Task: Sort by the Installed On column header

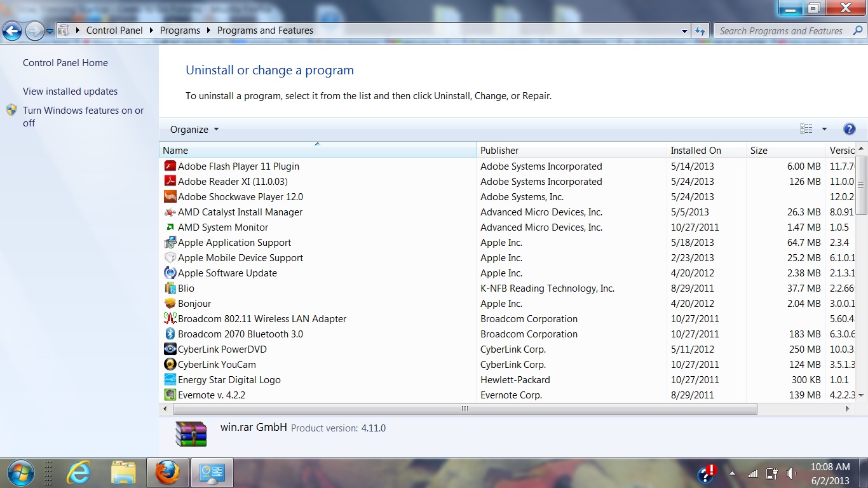Action: point(706,150)
